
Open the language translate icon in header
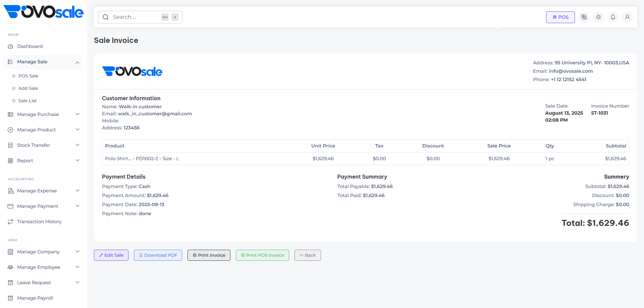[584, 17]
